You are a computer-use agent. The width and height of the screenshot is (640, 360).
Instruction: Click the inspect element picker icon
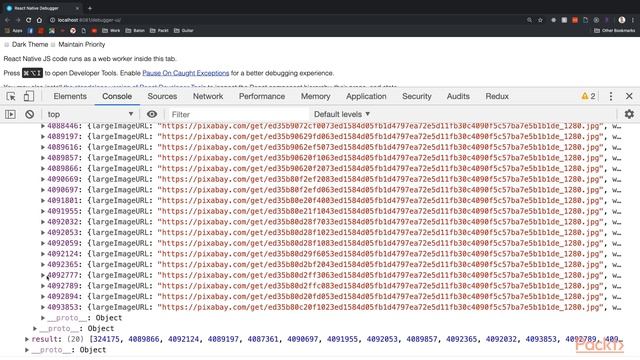11,96
